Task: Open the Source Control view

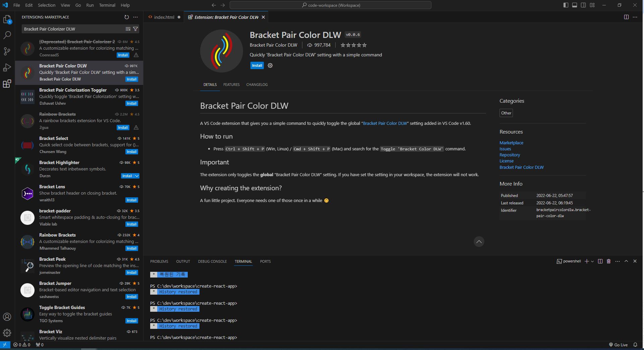Action: coord(7,51)
